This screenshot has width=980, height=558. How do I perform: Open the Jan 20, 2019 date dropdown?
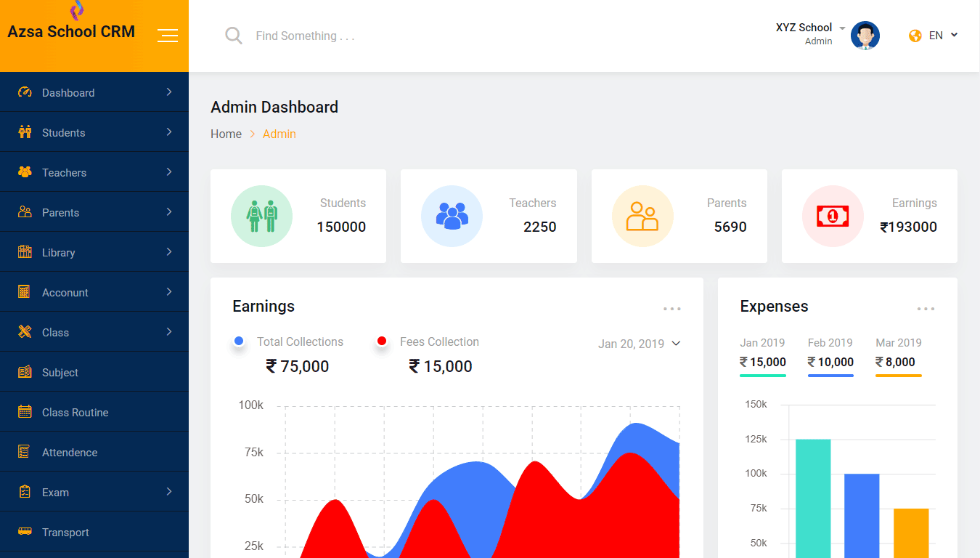tap(639, 344)
